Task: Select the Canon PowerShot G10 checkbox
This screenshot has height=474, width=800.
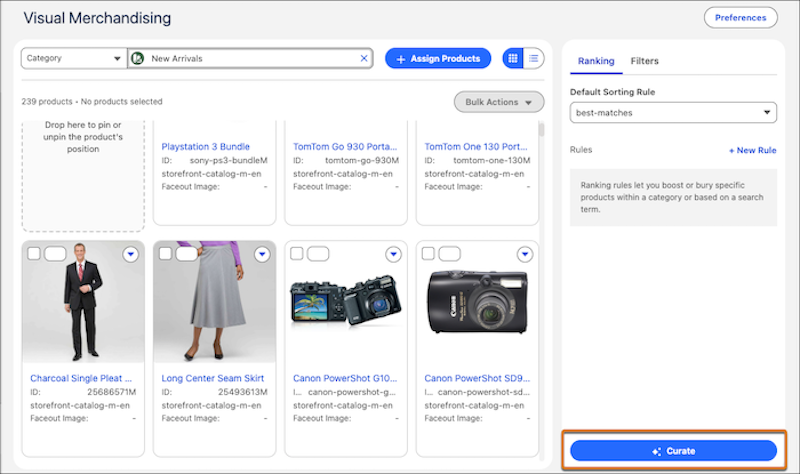Action: (x=296, y=254)
